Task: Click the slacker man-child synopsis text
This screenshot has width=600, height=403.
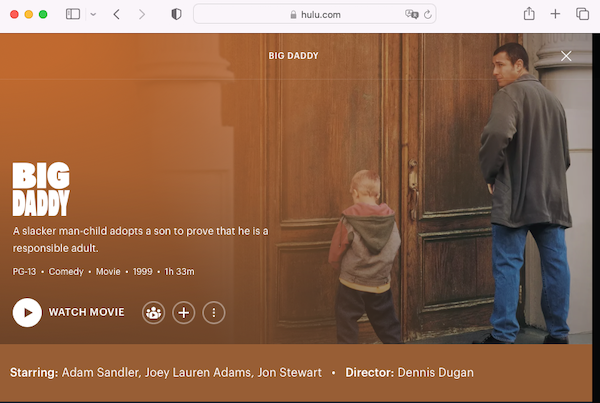Action: [x=140, y=240]
